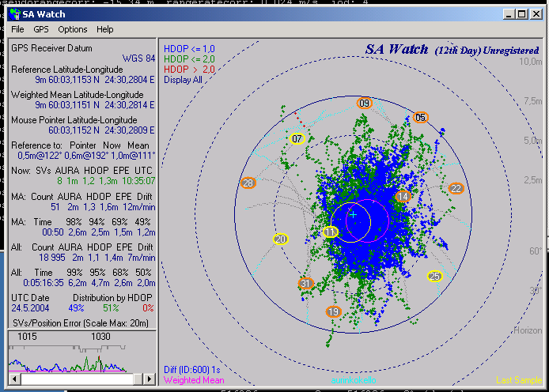Click the UTC time 10:35:07 value
The height and width of the screenshot is (392, 549).
click(x=138, y=181)
